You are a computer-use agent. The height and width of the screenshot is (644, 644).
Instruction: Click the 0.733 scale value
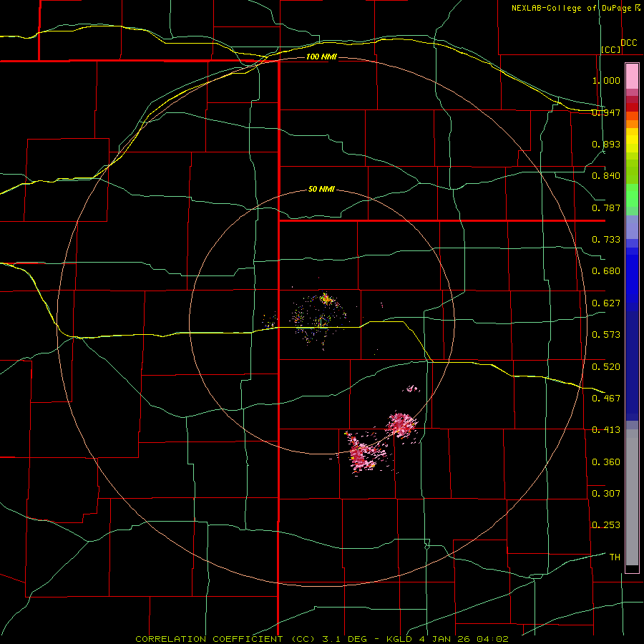(x=606, y=240)
